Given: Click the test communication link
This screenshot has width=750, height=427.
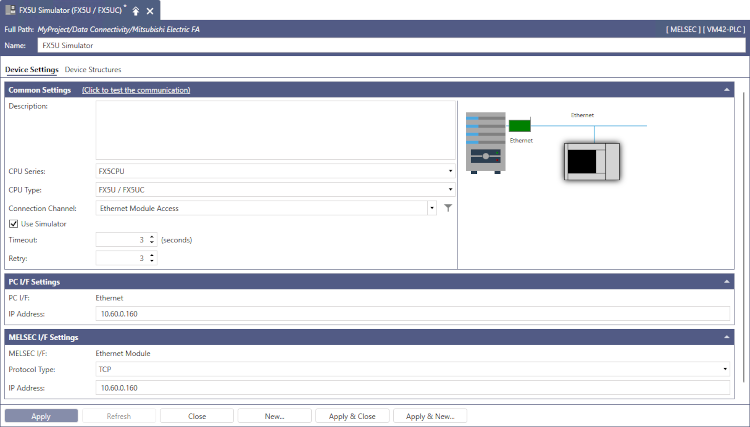Looking at the screenshot, I should [136, 90].
